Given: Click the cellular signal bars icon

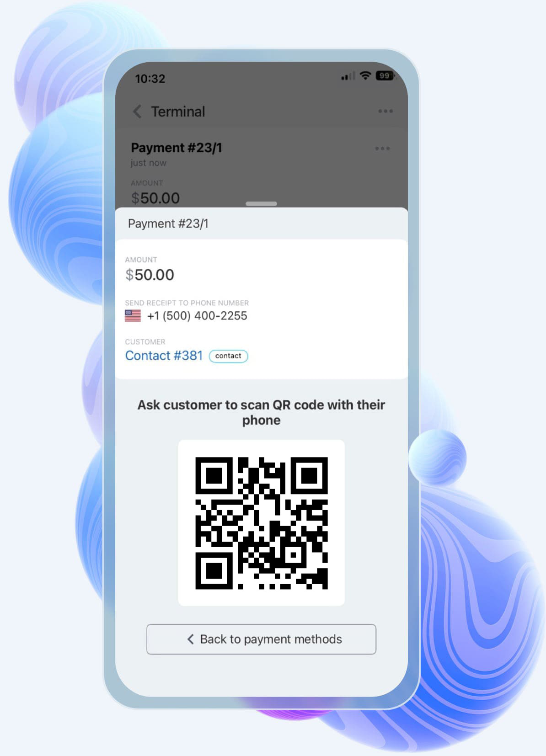Looking at the screenshot, I should tap(348, 76).
